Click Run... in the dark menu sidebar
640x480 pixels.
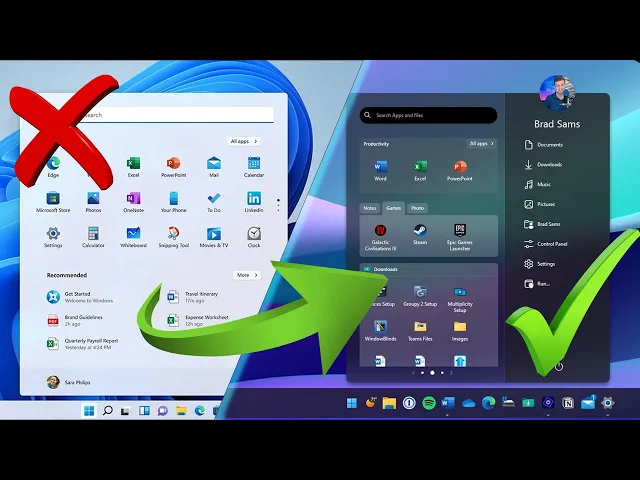[537, 284]
